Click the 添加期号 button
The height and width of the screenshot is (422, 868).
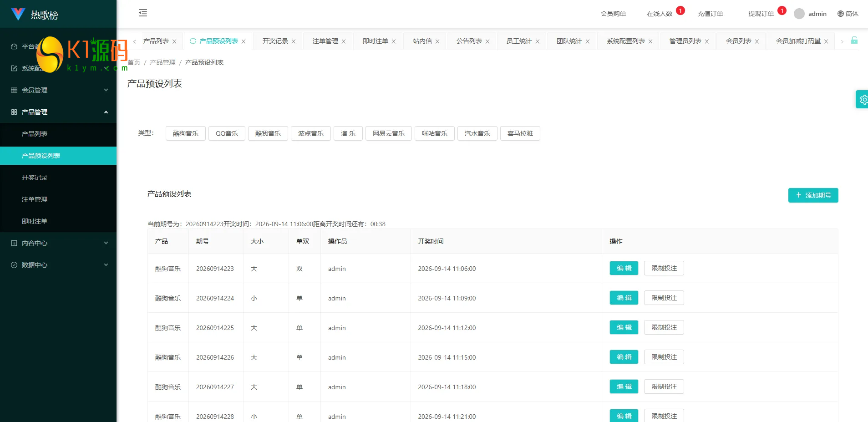click(813, 195)
